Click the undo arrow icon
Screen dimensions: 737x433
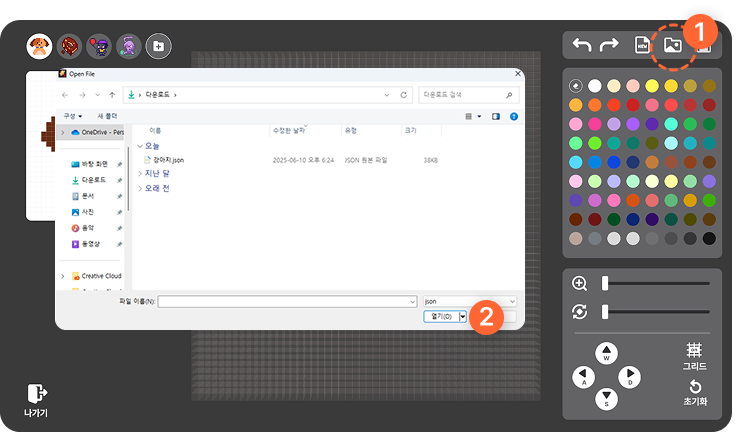click(x=581, y=45)
